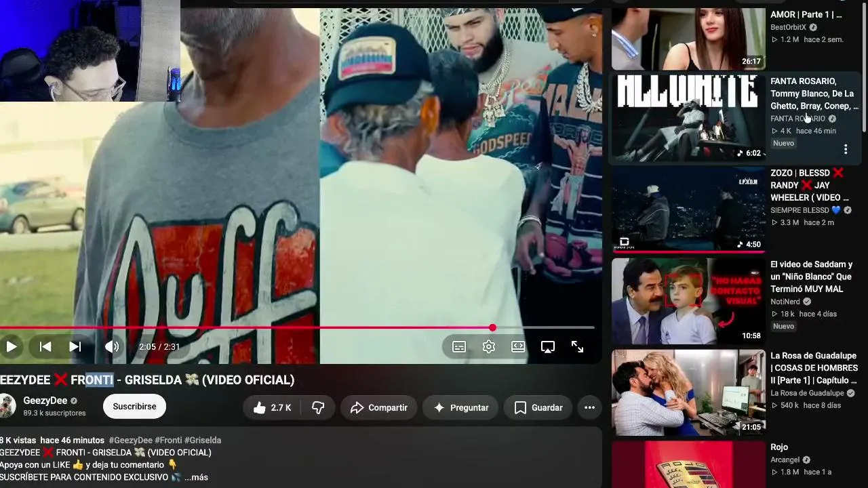Open the ZOZO BLESSD video thumbnail

688,209
